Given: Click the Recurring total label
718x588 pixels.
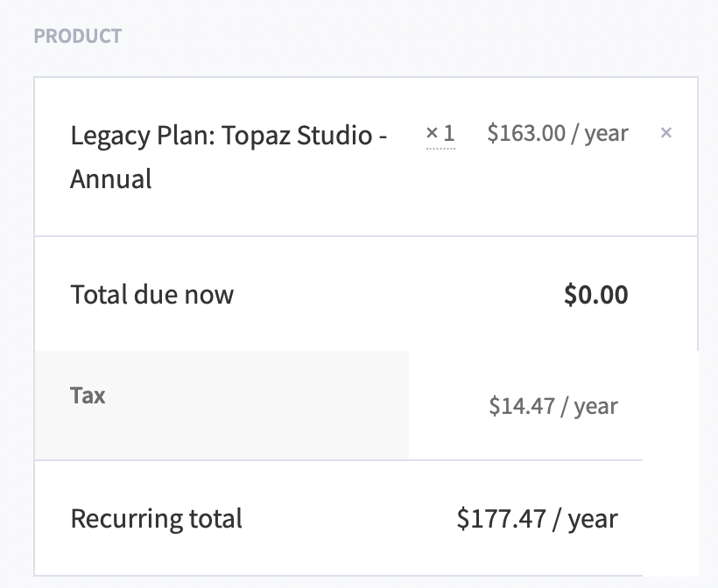Looking at the screenshot, I should click(x=156, y=518).
